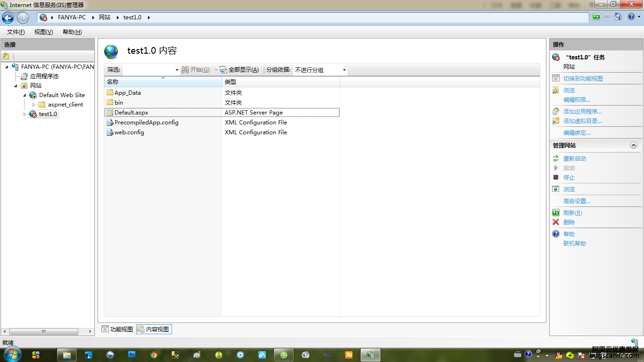Open the 分组依据 combo box
This screenshot has height=362, width=644.
pos(320,70)
